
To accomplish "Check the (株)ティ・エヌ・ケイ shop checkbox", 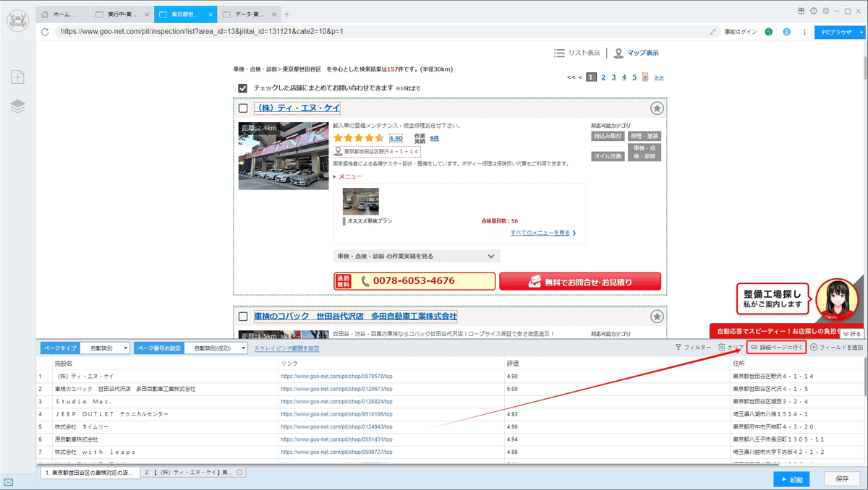I will click(243, 108).
